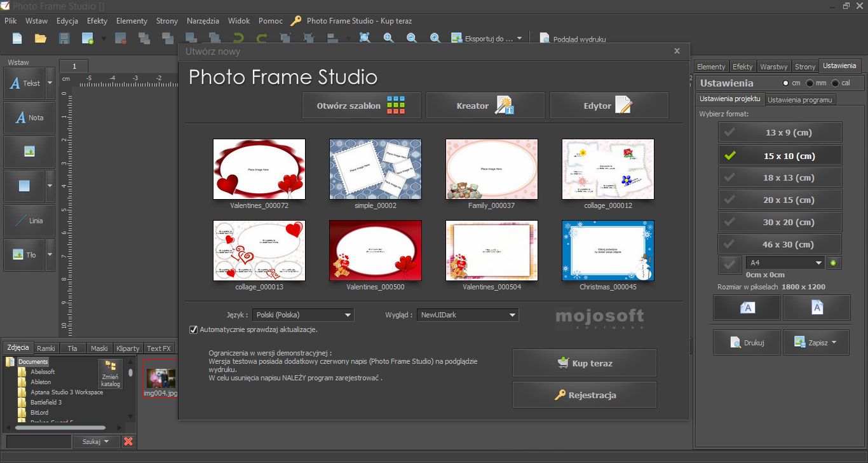Open the A4 paper size dropdown
Screen dimensions: 868x463
point(785,262)
